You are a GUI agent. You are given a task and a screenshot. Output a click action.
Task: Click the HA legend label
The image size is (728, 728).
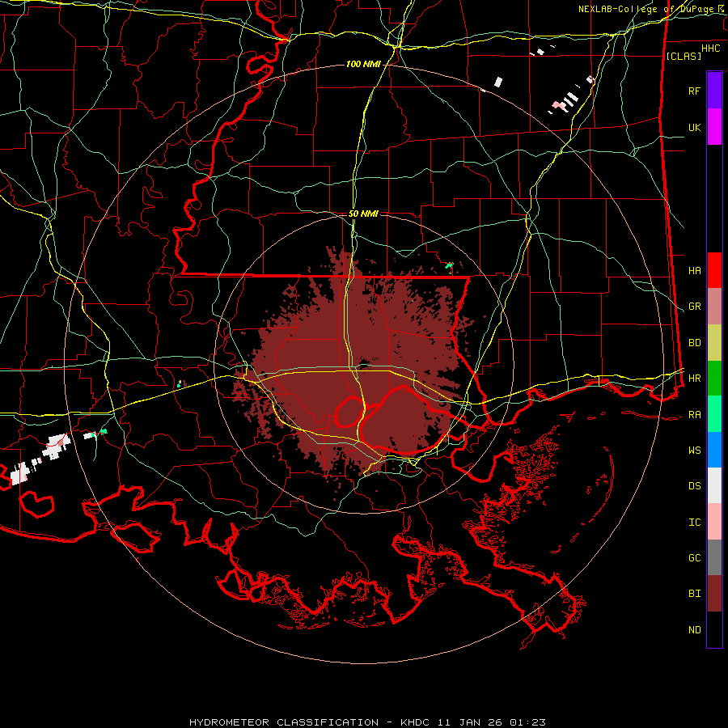click(694, 271)
